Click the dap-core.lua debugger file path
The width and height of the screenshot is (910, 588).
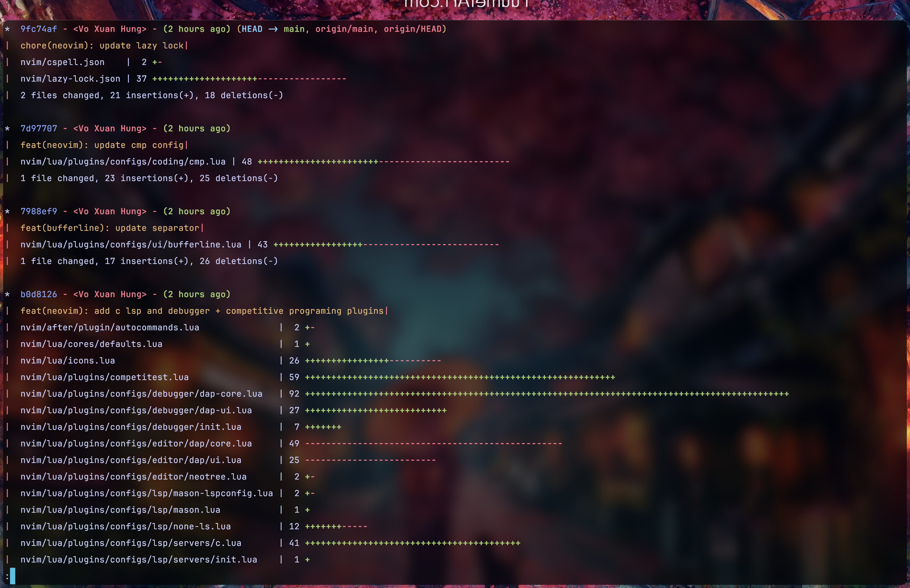pyautogui.click(x=141, y=394)
